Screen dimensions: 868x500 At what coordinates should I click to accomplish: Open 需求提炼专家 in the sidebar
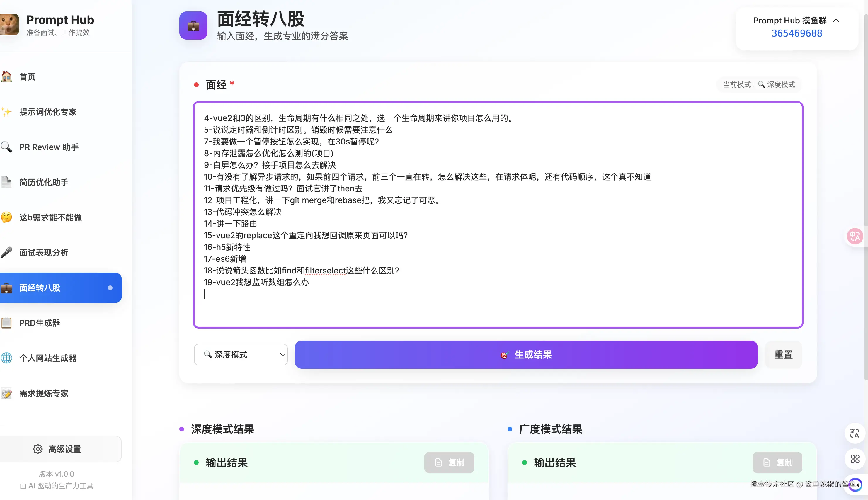(x=44, y=393)
